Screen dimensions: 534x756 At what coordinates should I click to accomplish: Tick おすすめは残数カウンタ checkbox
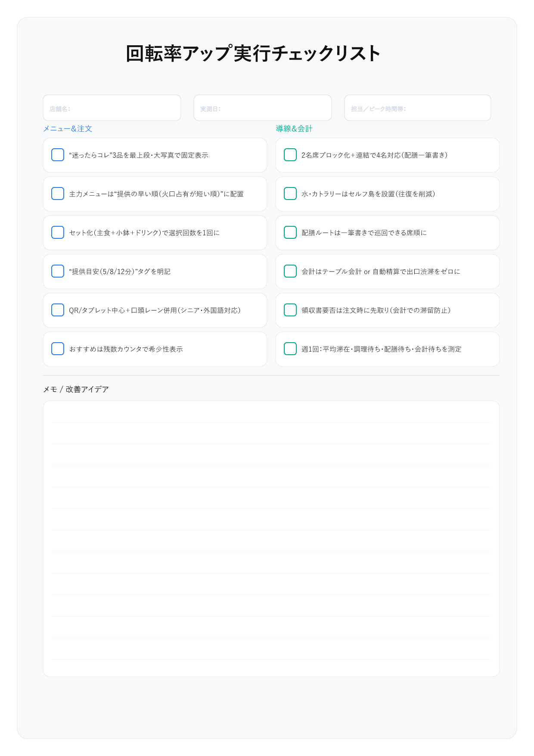coord(58,349)
